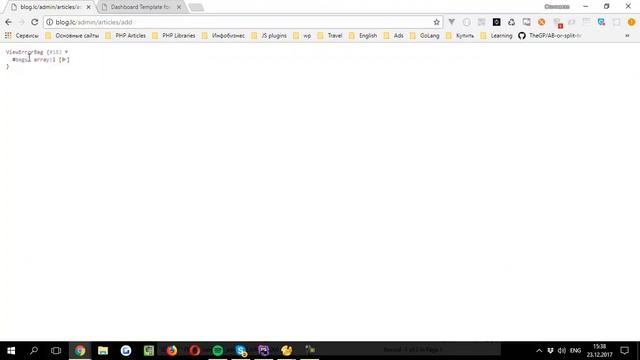Screen dimensions: 640x360
Task: Launch Firefox from the taskbar
Action: (172, 350)
